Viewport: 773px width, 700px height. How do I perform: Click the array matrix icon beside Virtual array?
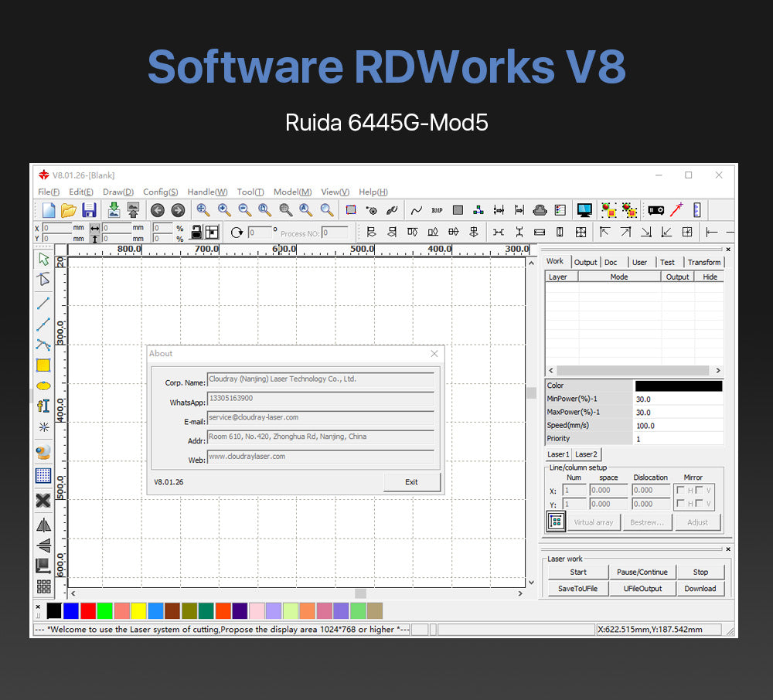pos(556,522)
